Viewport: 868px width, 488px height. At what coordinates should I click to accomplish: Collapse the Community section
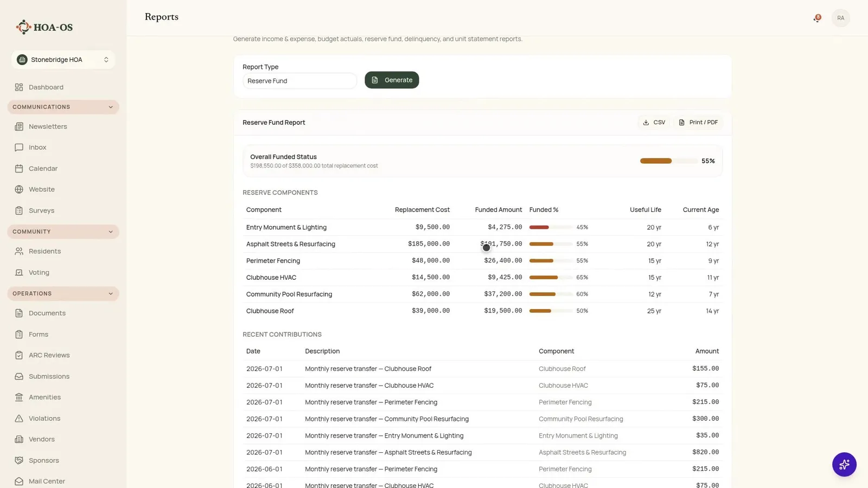click(x=63, y=232)
